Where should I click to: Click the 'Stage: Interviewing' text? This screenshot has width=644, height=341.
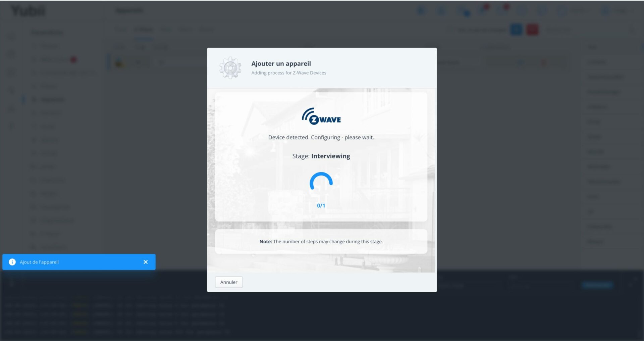coord(321,156)
